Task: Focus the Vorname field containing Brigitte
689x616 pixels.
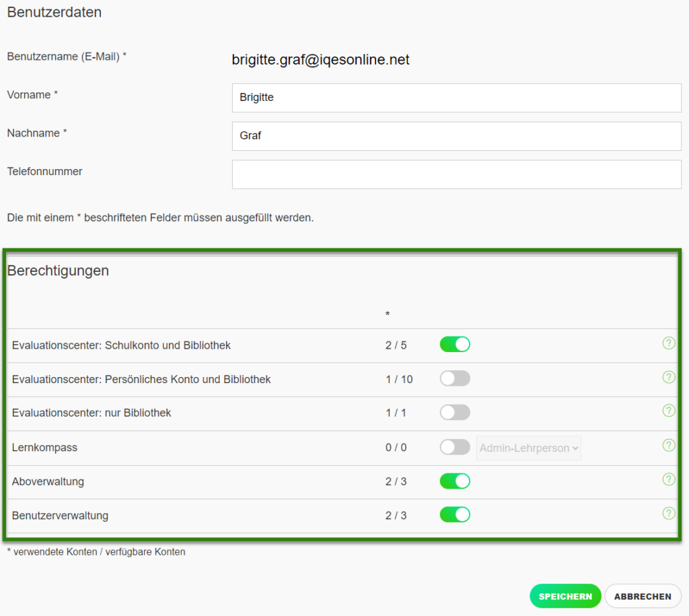Action: coord(457,98)
